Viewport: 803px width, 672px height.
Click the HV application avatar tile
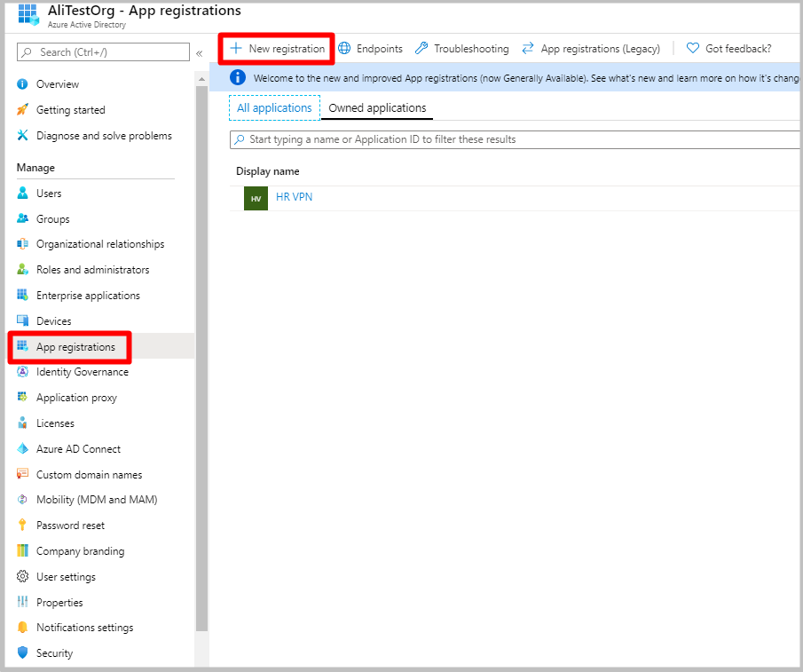click(256, 198)
